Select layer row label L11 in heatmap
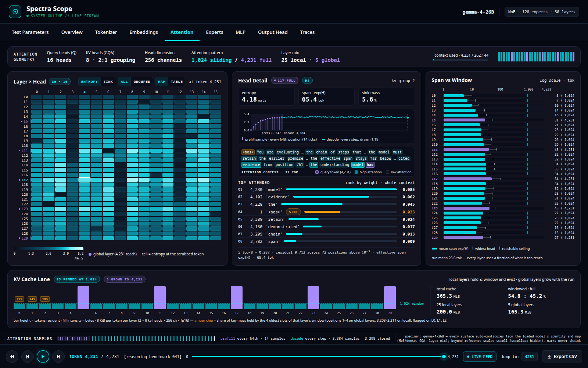The image size is (588, 368). coord(24,151)
